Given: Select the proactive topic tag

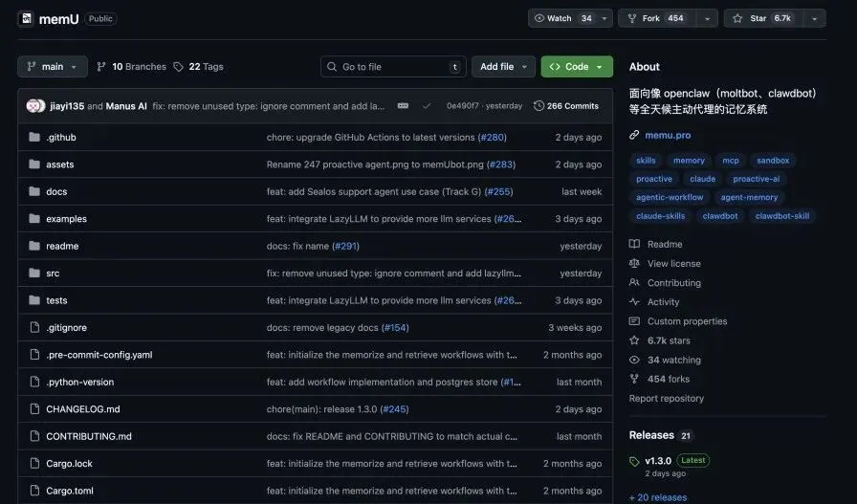Looking at the screenshot, I should pos(653,179).
